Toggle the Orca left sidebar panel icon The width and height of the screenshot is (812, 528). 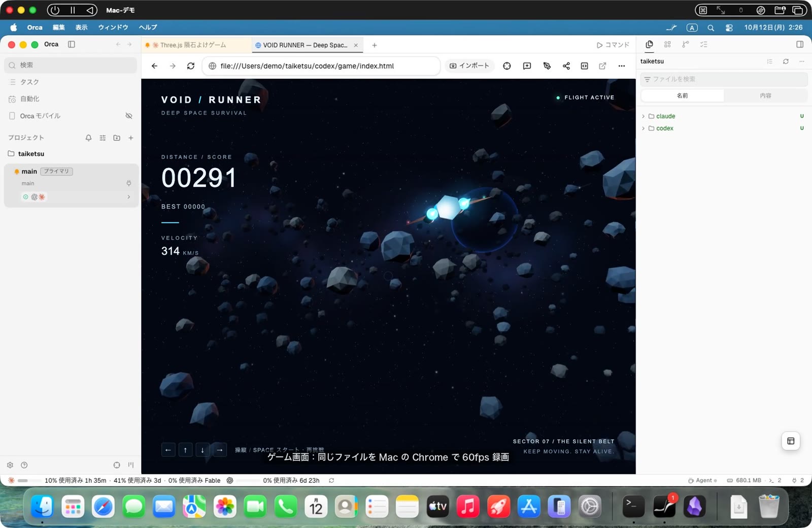(72, 44)
